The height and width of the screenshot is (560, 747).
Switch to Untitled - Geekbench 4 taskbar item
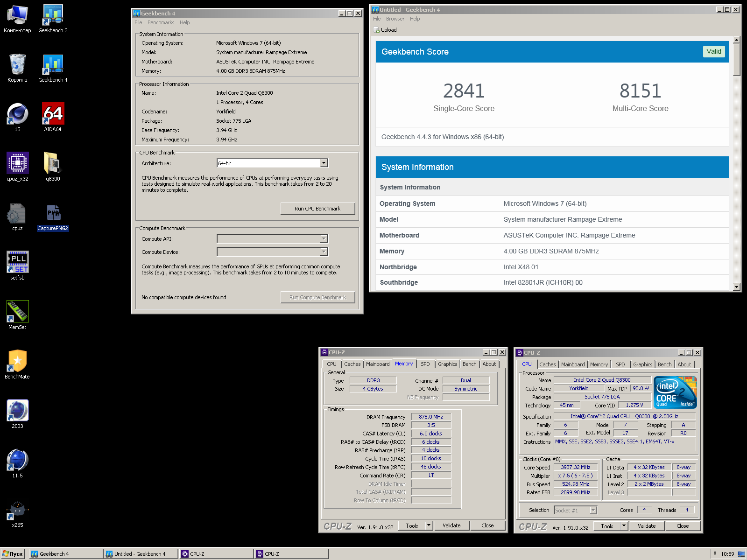pos(141,554)
